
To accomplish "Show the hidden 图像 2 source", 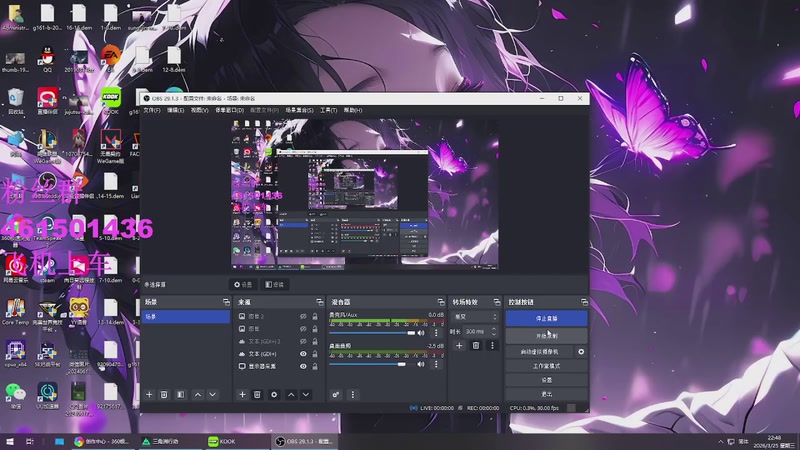I will coord(303,316).
